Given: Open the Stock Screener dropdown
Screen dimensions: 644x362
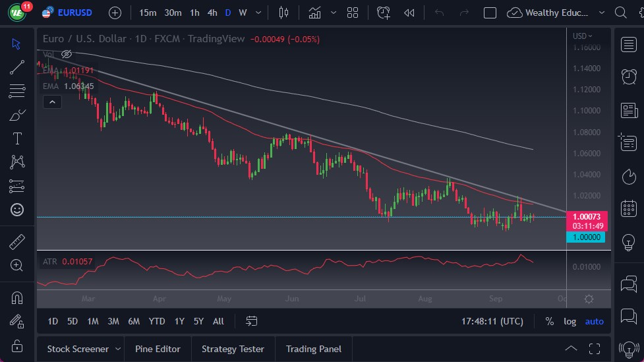Looking at the screenshot, I should (x=118, y=349).
